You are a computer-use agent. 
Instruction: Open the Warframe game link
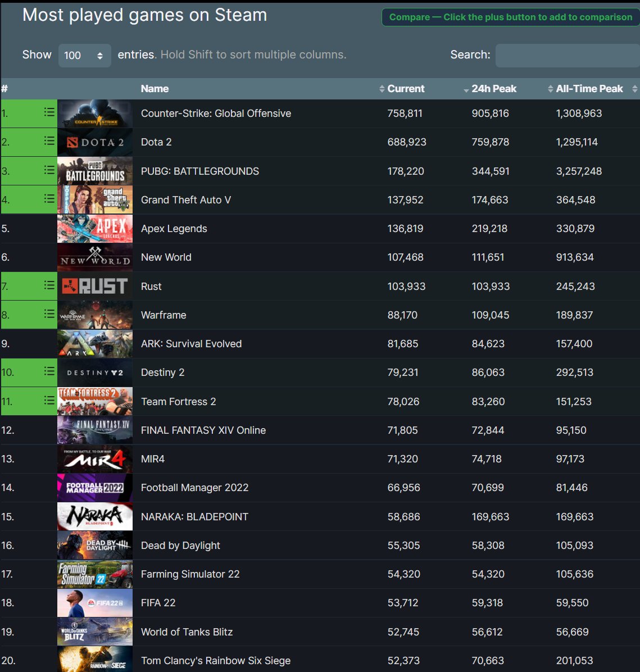pos(164,315)
